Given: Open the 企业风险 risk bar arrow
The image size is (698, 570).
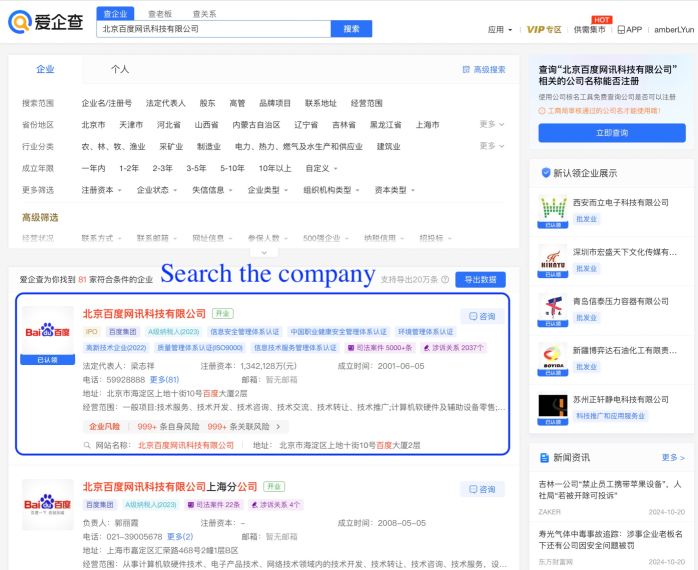Looking at the screenshot, I should coord(278,427).
